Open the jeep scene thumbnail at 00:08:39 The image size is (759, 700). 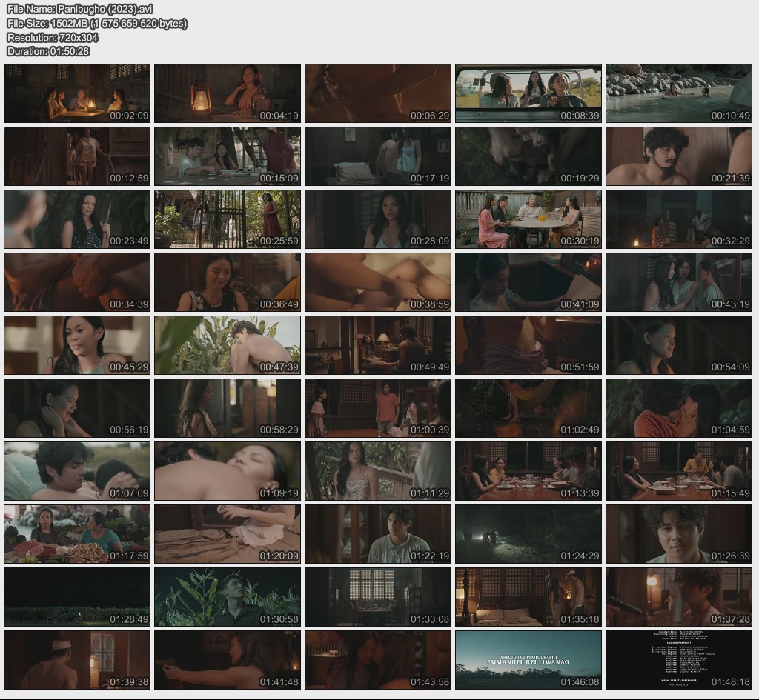point(528,93)
